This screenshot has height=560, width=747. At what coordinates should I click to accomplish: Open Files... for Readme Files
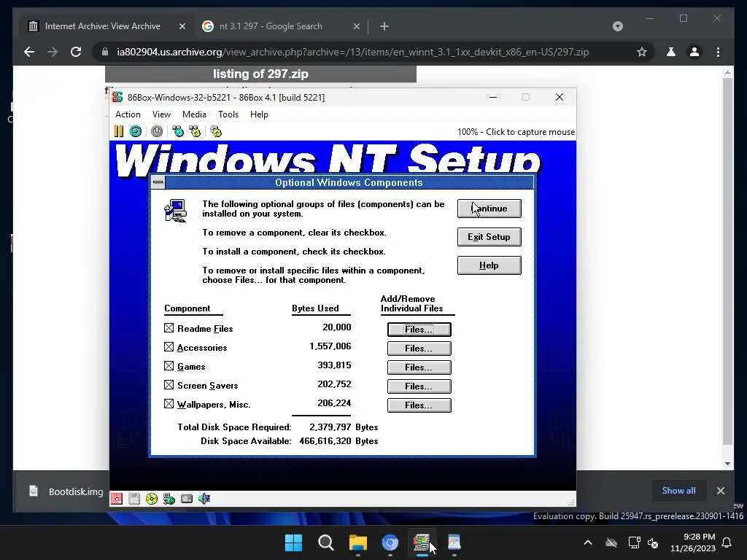419,330
